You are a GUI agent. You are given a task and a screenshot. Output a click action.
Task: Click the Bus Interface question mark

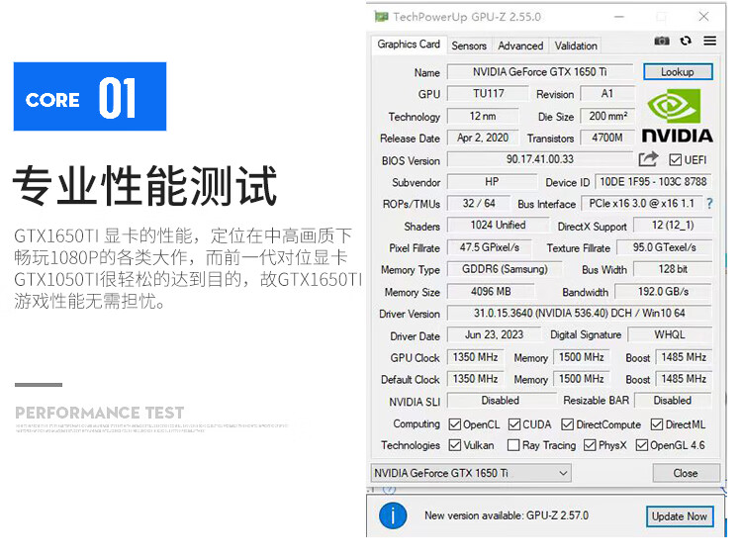point(709,204)
